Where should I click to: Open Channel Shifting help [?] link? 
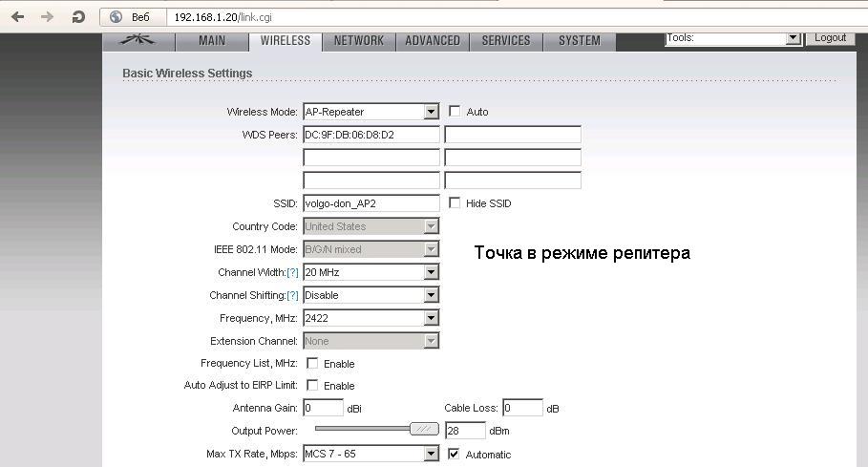coord(292,295)
